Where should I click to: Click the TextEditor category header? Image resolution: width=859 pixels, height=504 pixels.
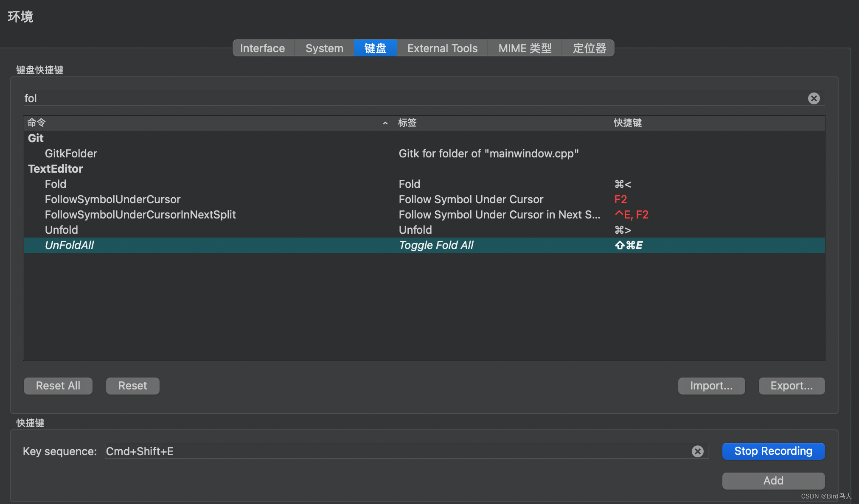coord(56,169)
